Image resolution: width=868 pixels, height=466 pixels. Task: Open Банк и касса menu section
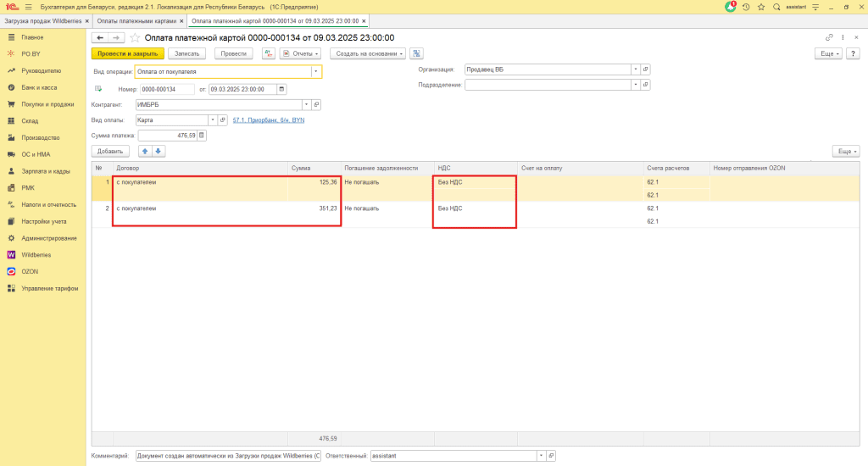click(x=39, y=87)
